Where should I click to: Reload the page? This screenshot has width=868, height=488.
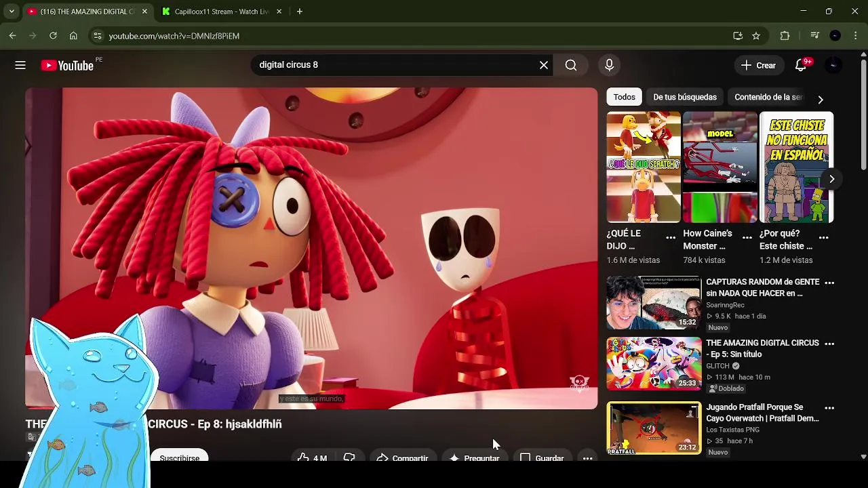point(53,36)
